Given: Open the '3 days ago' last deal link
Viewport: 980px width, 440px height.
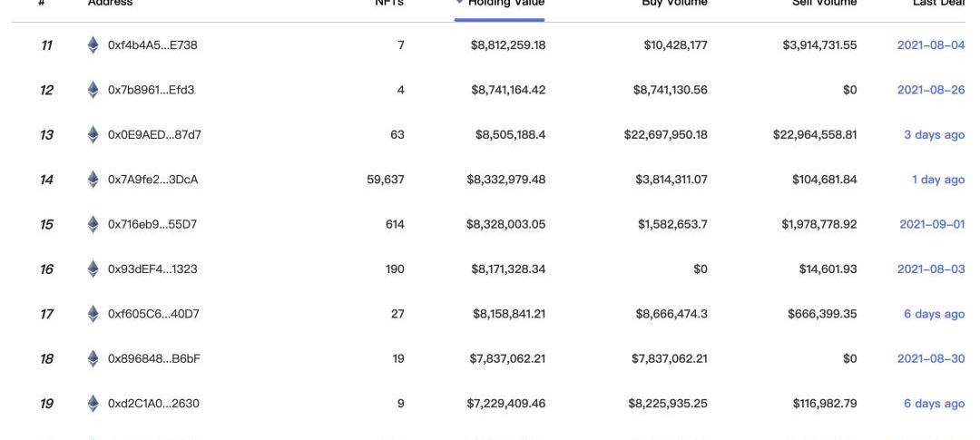Looking at the screenshot, I should 934,135.
